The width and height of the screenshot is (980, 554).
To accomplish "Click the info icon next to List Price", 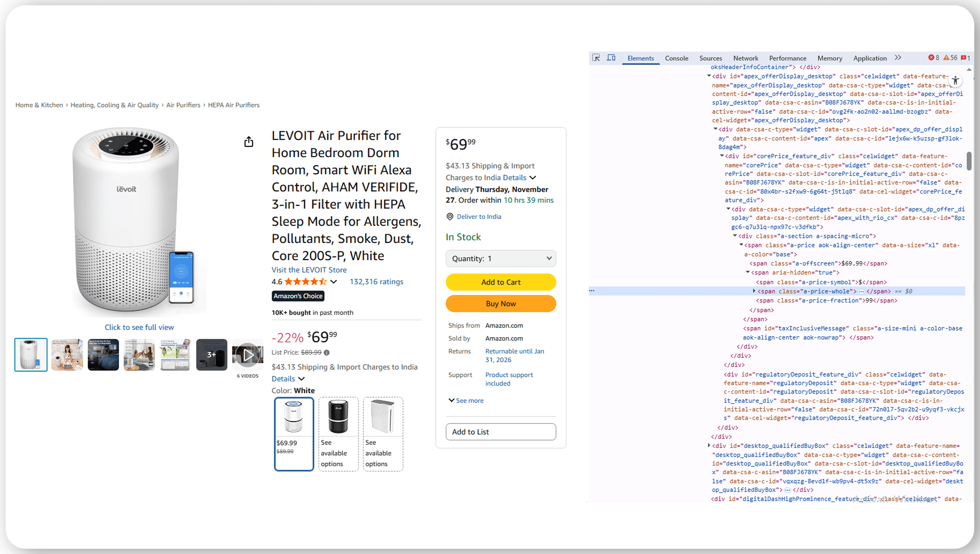I will (x=326, y=352).
